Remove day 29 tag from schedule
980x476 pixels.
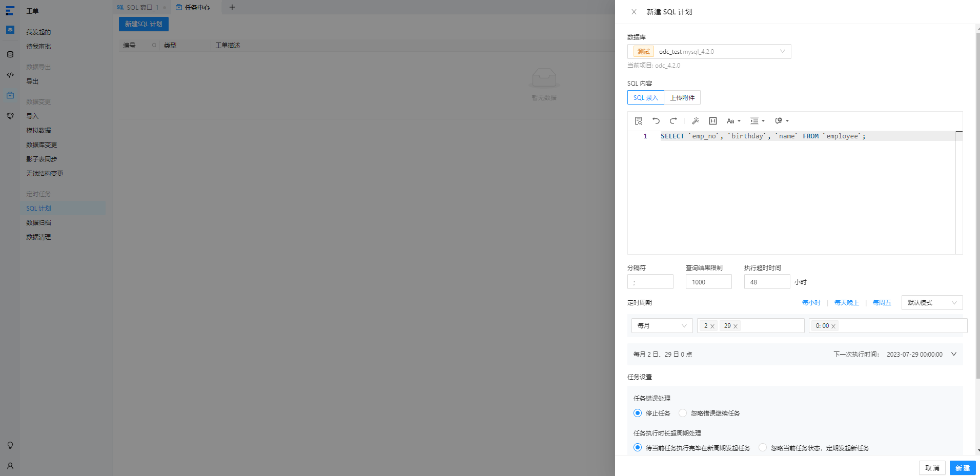pos(736,326)
